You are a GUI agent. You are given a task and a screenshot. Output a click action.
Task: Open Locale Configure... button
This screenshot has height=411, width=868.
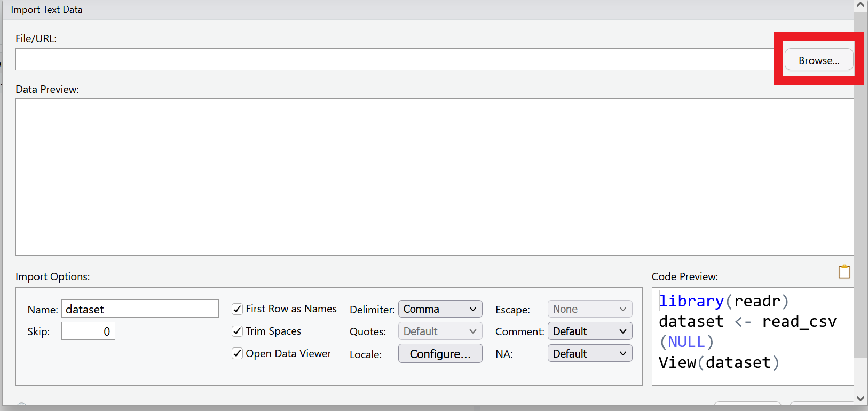click(440, 354)
